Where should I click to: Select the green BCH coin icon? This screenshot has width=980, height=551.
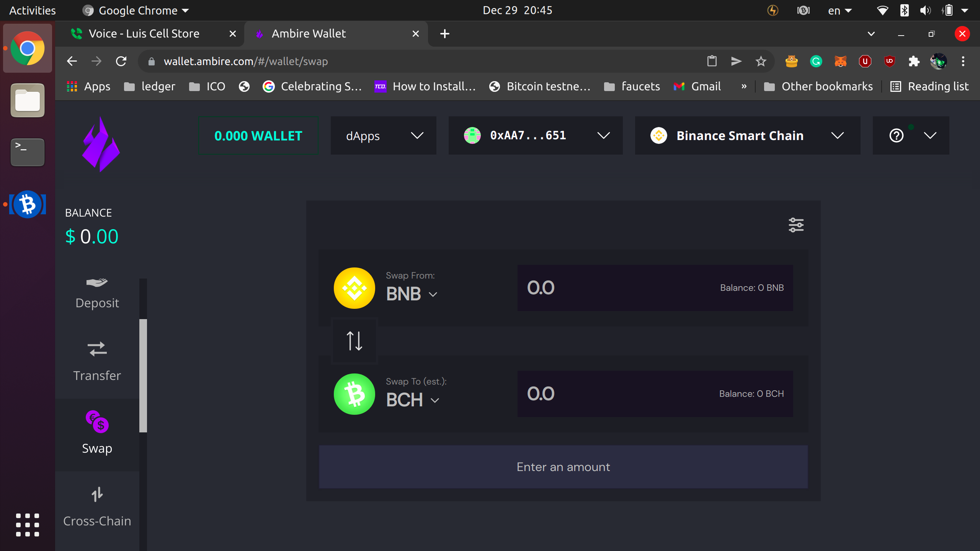354,394
